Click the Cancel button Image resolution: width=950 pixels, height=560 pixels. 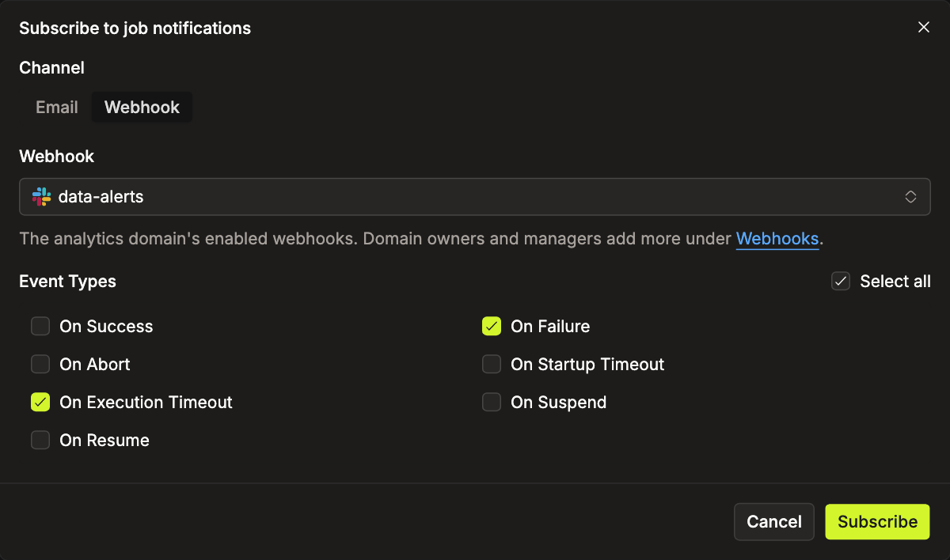[x=774, y=521]
